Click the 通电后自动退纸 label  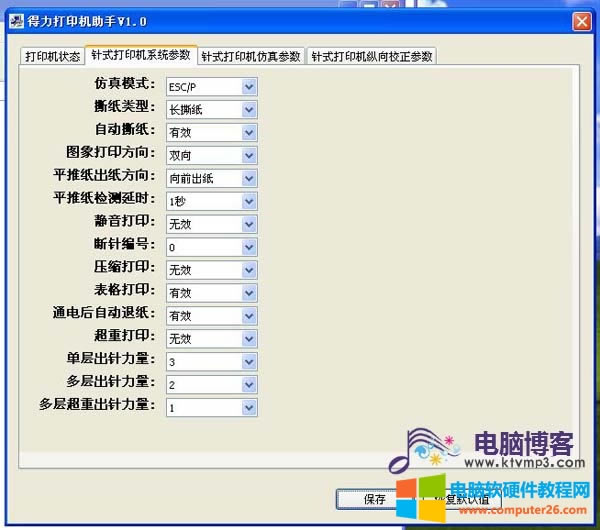coord(104,312)
